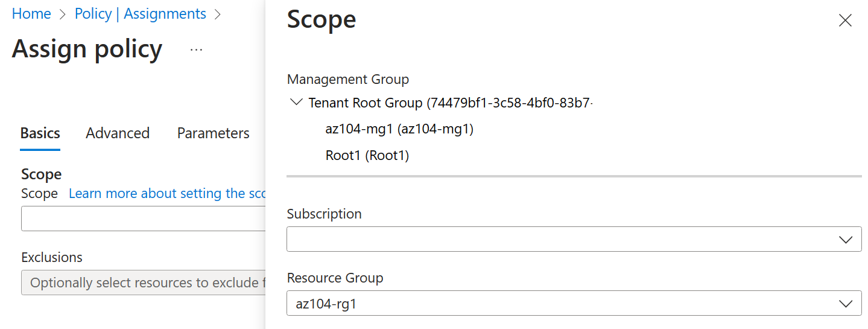Select az104-mg1 management group

399,129
